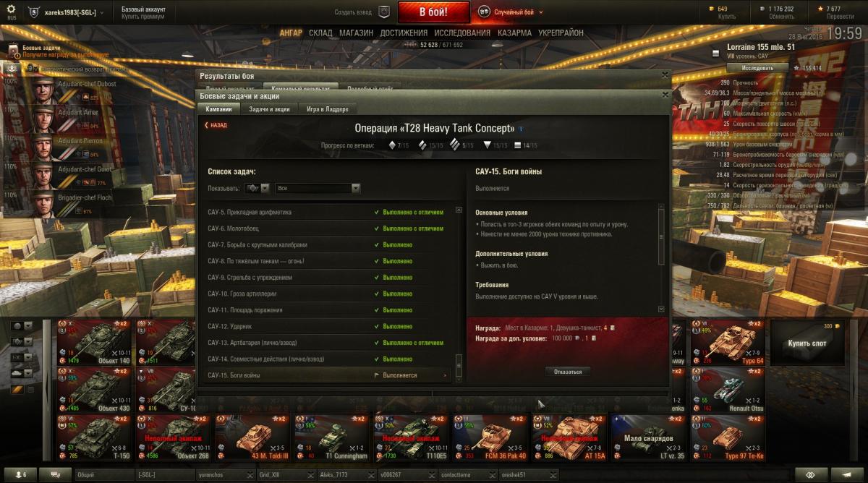Open the vehicle tier I-X dropdown
This screenshot has width=868, height=483.
[x=22, y=357]
